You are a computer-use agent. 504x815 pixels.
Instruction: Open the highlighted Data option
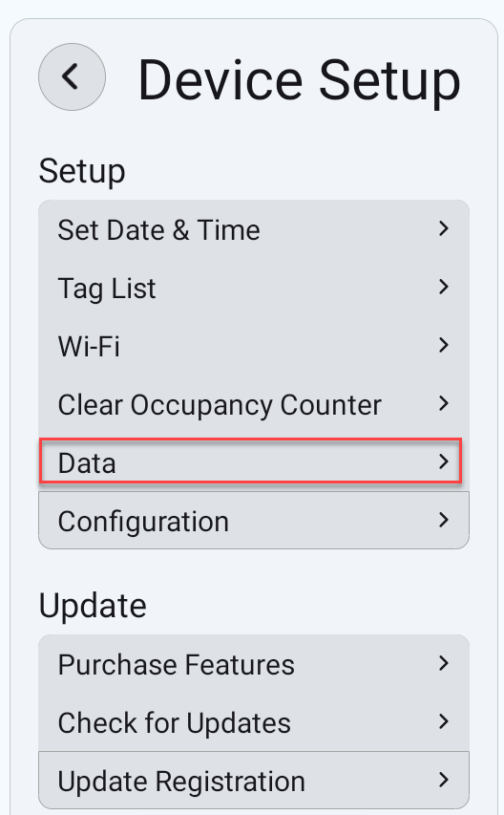pos(251,461)
